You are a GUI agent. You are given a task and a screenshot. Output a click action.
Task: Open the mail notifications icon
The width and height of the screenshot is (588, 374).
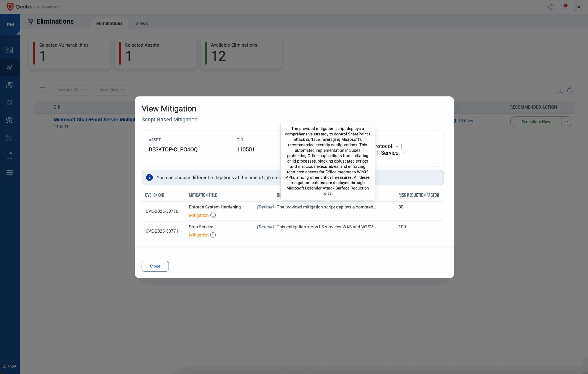564,7
